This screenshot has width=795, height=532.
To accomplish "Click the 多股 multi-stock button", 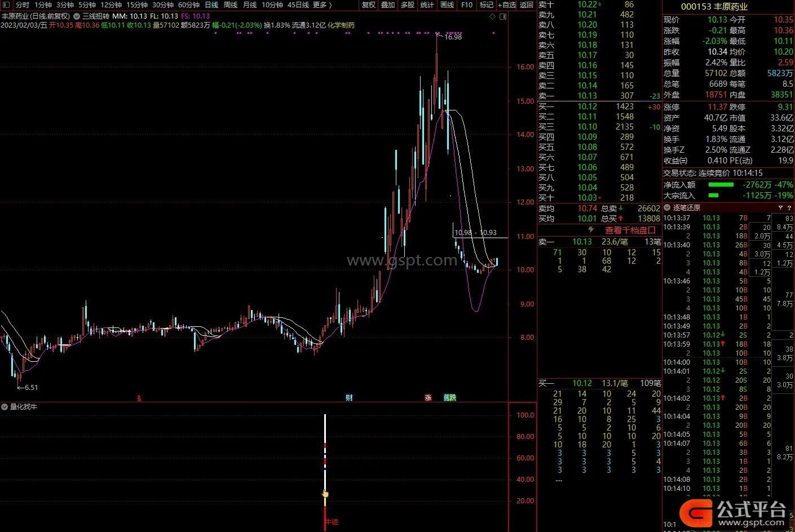I will [x=407, y=5].
